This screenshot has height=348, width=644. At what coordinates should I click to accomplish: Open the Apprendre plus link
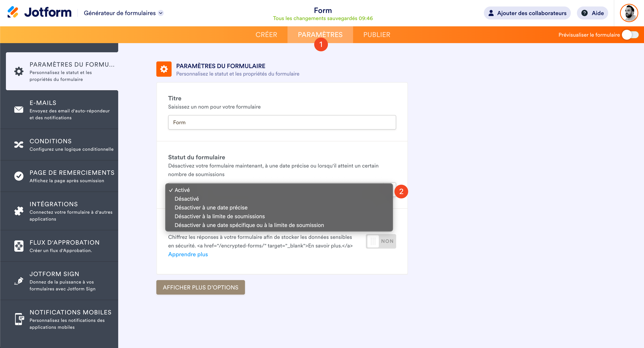(x=188, y=254)
